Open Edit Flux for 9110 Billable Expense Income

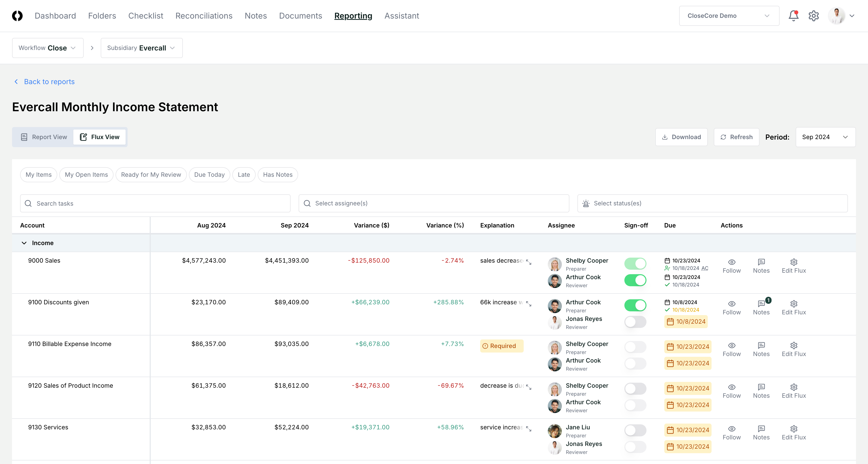pos(794,350)
